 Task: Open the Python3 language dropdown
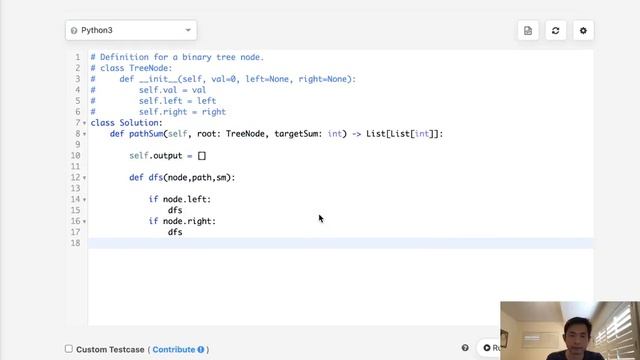click(131, 30)
